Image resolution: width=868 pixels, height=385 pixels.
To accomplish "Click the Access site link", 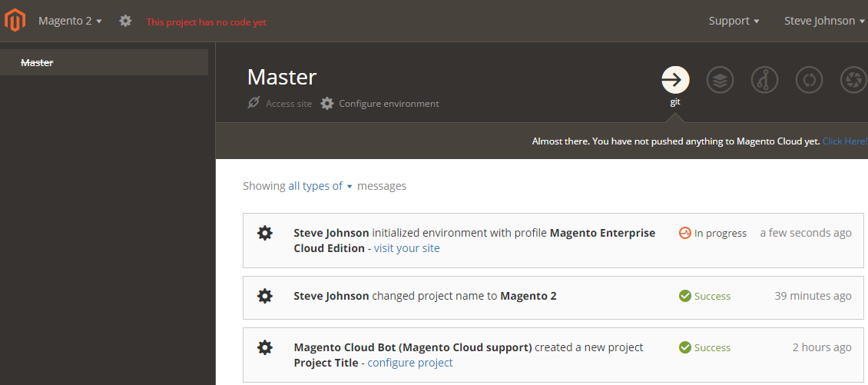I will (x=289, y=104).
